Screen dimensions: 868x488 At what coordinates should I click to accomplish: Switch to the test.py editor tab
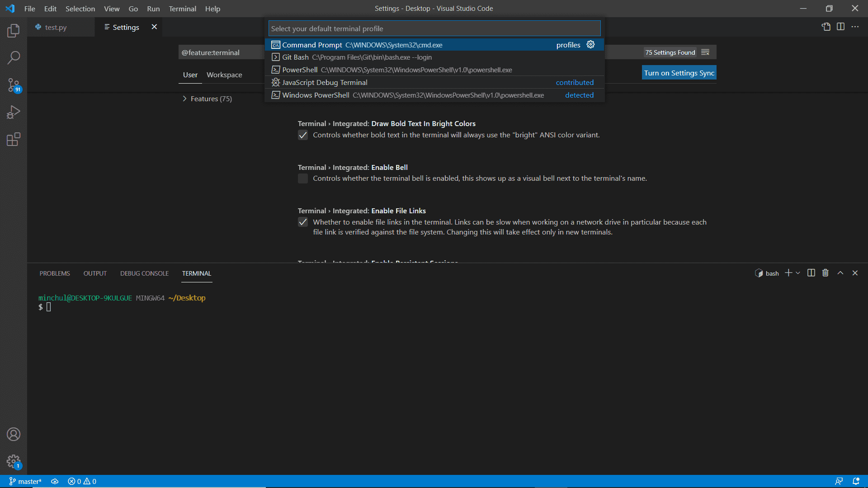tap(61, 27)
